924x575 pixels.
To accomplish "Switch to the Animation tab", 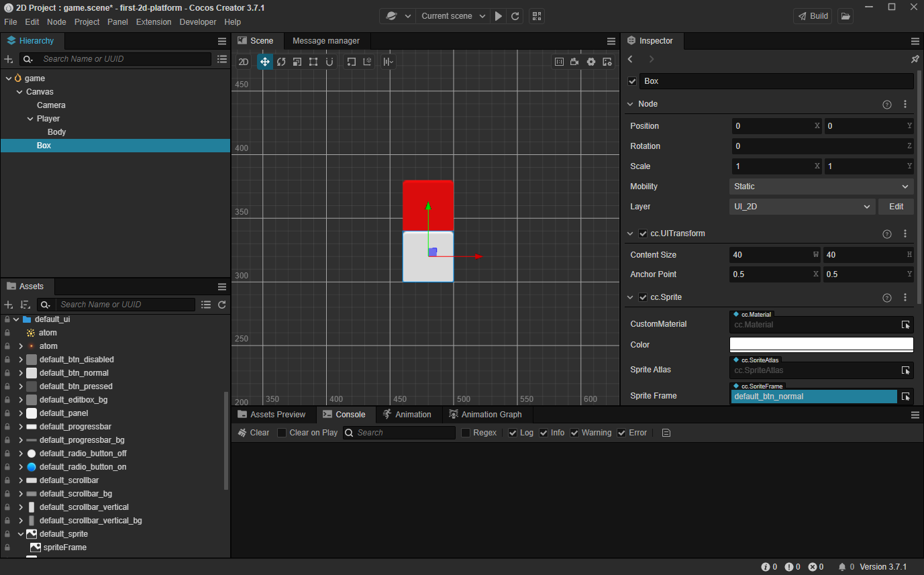I will [407, 415].
